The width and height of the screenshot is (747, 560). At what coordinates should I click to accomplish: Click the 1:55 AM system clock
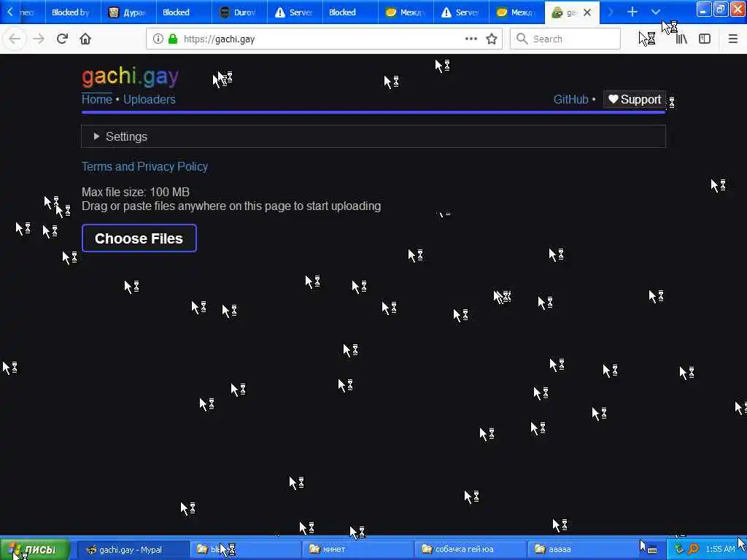coord(720,550)
